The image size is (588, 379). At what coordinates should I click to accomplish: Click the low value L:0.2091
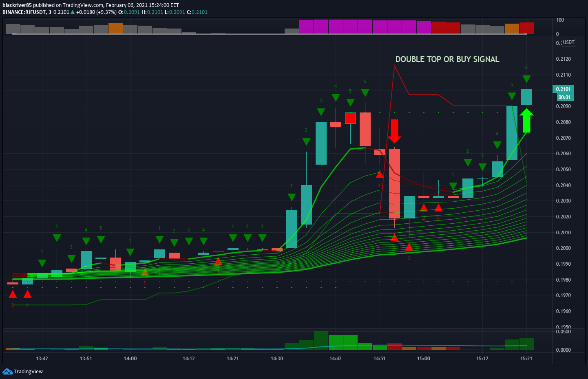point(175,12)
